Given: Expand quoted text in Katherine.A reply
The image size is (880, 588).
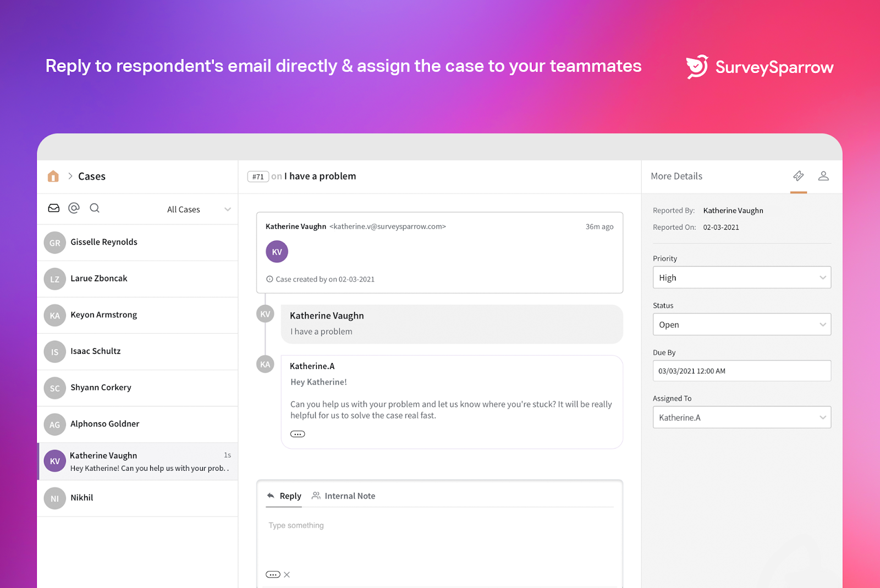Looking at the screenshot, I should 298,434.
